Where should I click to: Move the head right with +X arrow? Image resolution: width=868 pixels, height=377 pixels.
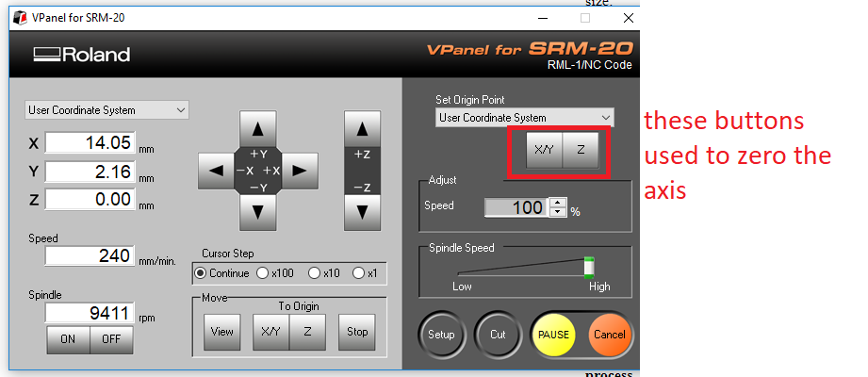click(300, 171)
